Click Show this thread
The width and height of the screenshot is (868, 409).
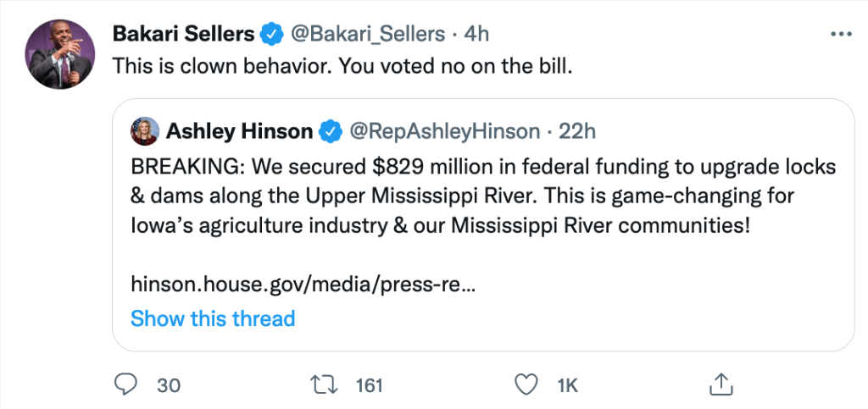tap(213, 318)
